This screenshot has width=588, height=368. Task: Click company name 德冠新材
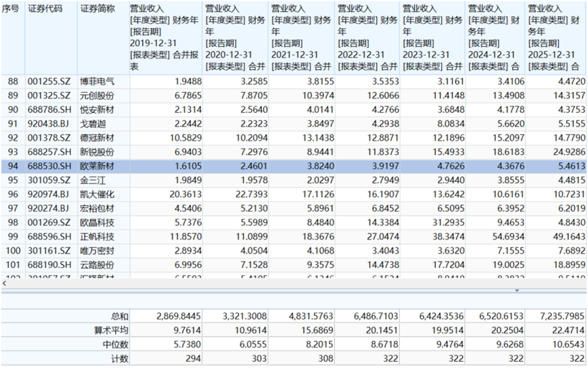[97, 138]
